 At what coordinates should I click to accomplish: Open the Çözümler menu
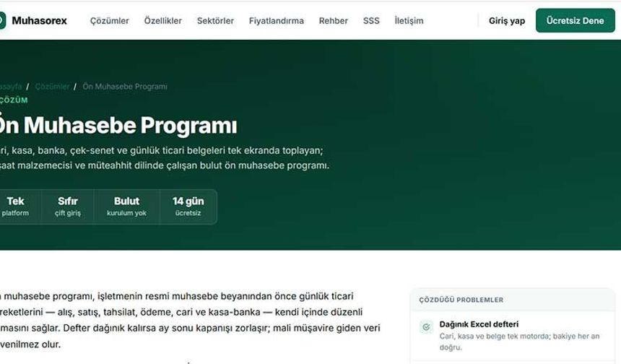(x=110, y=21)
